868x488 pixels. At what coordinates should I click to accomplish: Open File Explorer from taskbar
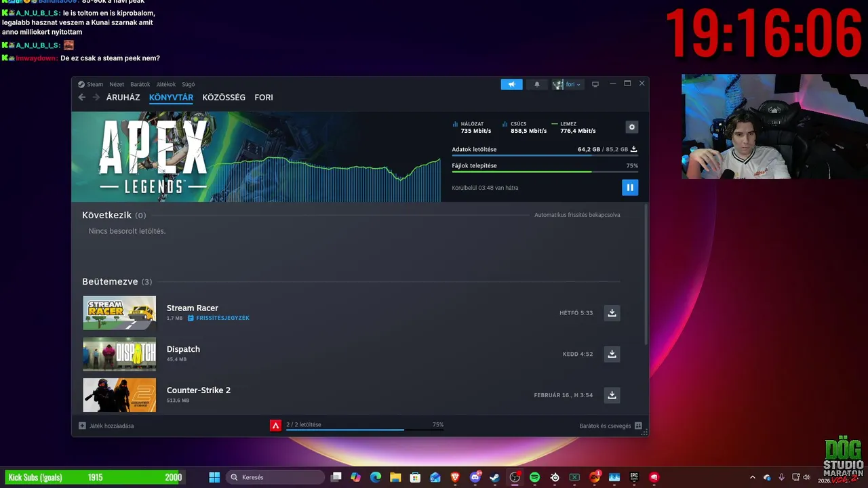click(395, 477)
